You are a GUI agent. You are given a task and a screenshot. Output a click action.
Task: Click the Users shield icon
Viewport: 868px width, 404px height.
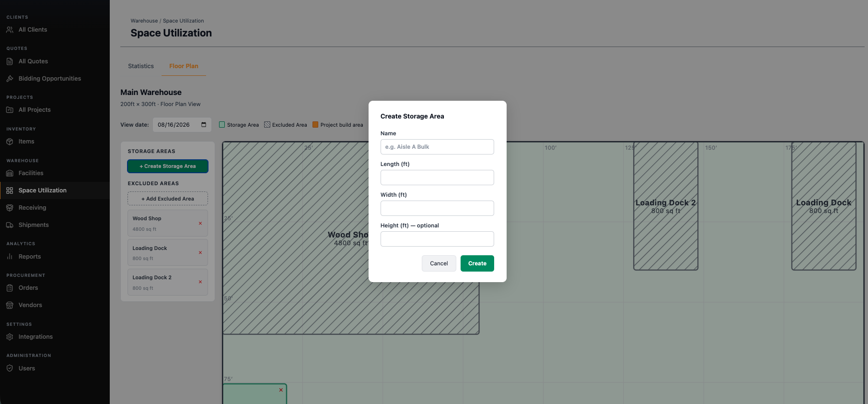tap(10, 368)
